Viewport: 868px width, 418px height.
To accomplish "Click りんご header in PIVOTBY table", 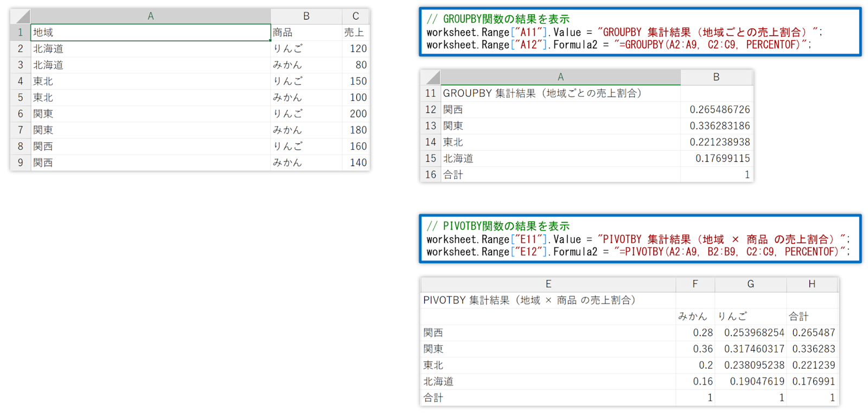I will click(751, 316).
